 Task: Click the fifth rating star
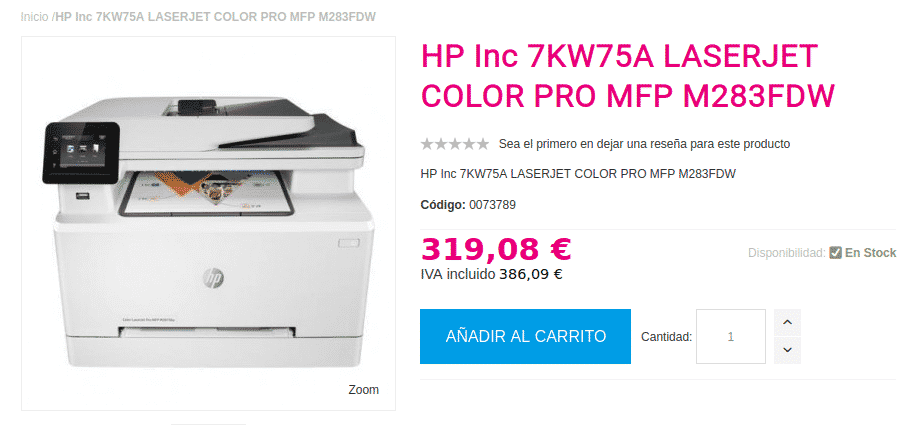482,144
